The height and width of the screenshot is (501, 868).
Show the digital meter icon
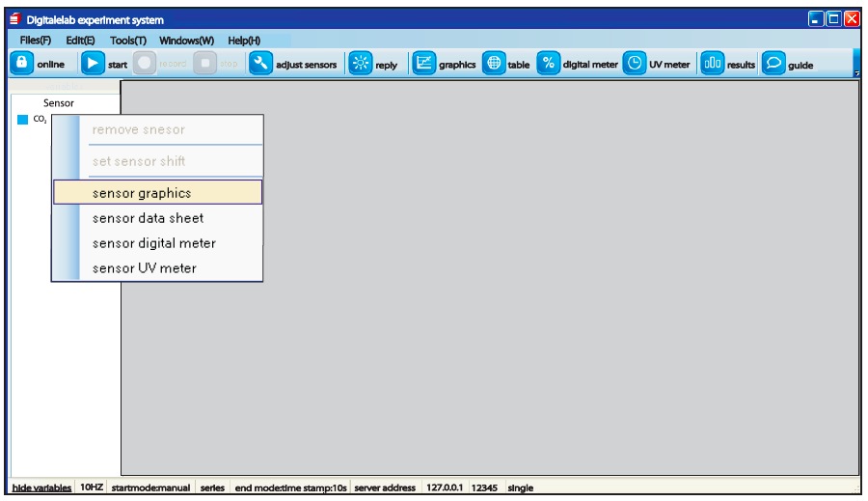point(549,64)
